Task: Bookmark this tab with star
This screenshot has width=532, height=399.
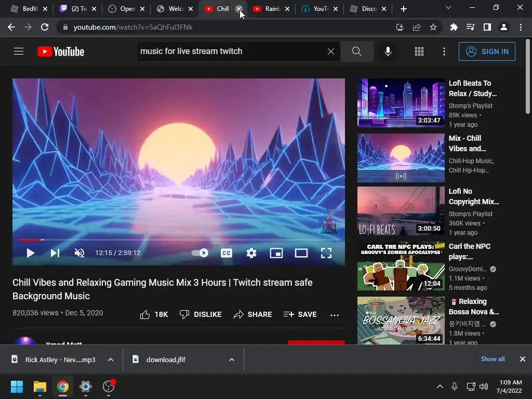Action: (x=433, y=27)
